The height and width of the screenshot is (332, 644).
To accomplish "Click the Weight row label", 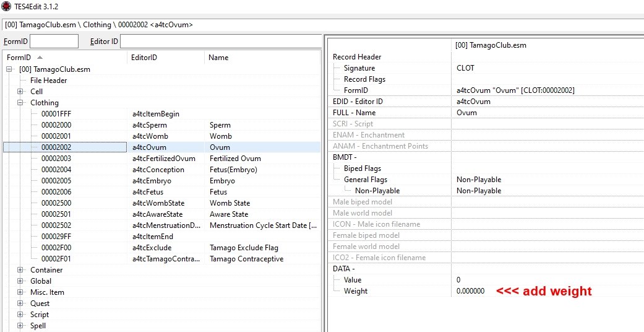I will point(356,291).
